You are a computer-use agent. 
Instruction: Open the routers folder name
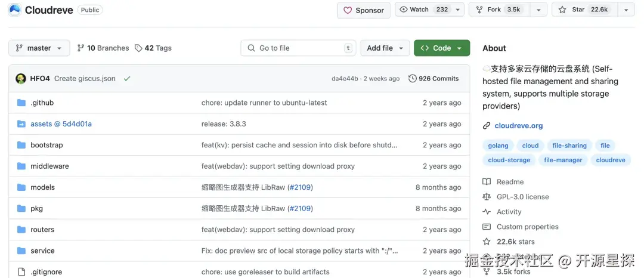pyautogui.click(x=42, y=230)
